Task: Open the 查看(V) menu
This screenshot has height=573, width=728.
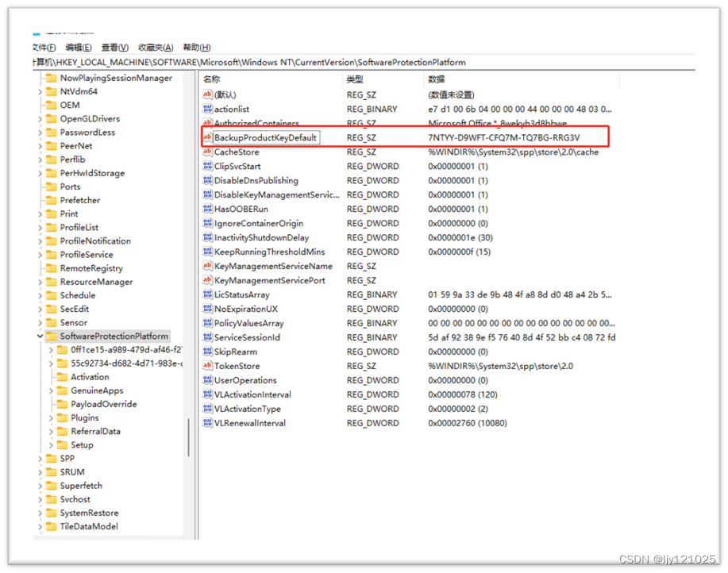Action: (x=114, y=47)
